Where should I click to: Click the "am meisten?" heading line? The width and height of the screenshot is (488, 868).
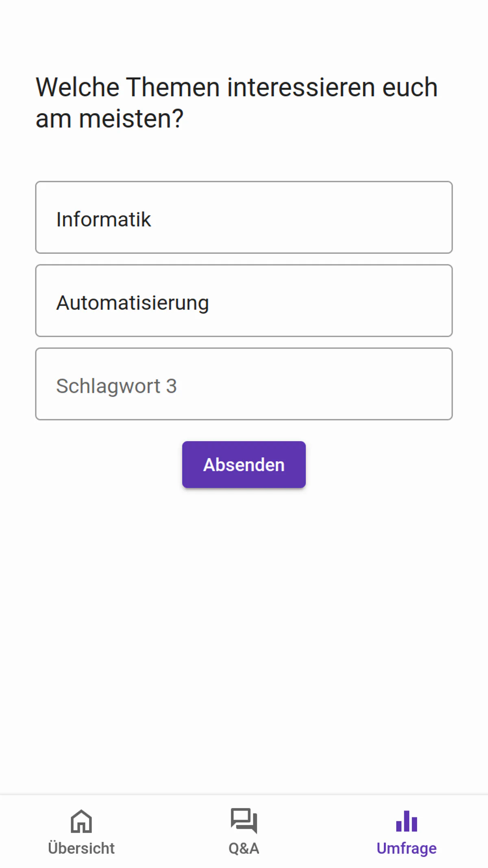pos(110,119)
